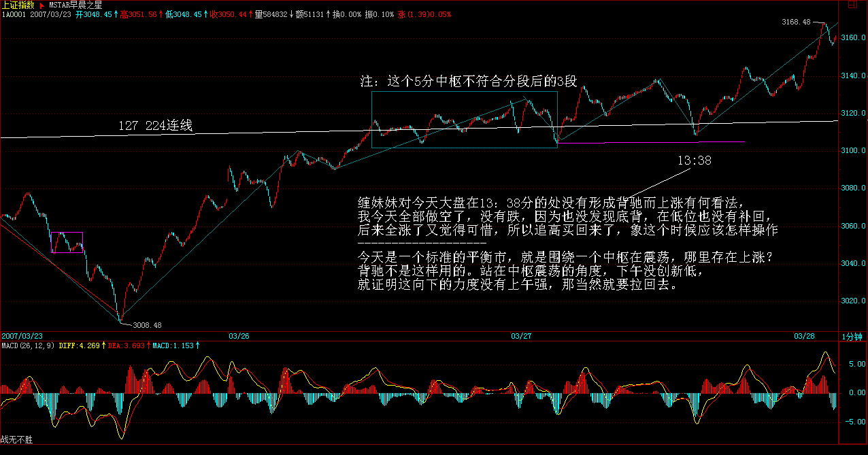Viewport: 868px width, 455px height.
Task: Click the 3008.48 low price label
Action: coord(147,325)
